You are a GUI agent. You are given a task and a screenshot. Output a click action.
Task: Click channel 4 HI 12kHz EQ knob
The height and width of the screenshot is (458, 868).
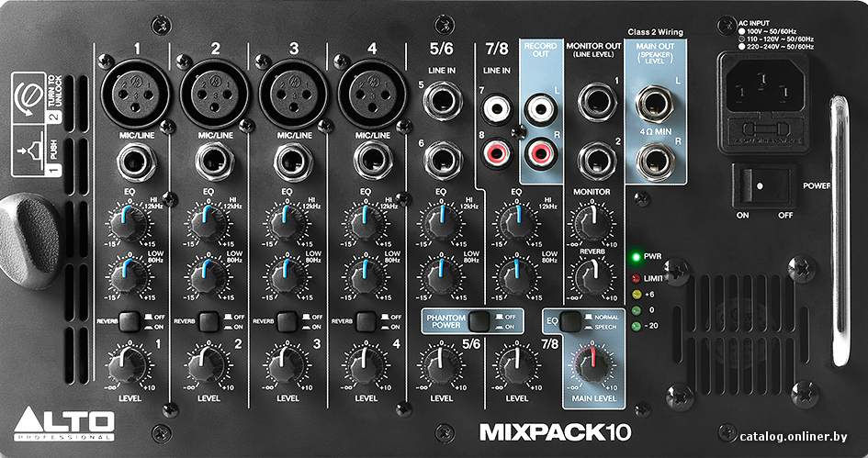366,222
